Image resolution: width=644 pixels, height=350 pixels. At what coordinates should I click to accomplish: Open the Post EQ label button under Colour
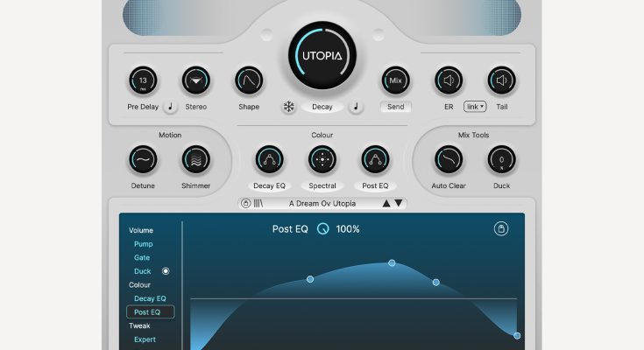tap(375, 185)
